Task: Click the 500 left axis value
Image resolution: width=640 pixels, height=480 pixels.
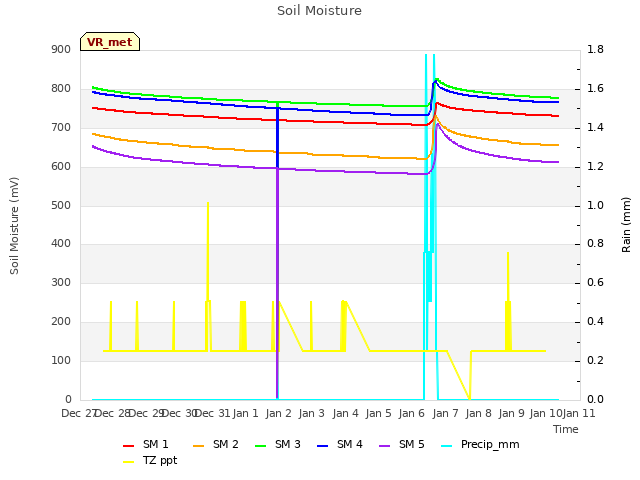Action: pos(61,206)
